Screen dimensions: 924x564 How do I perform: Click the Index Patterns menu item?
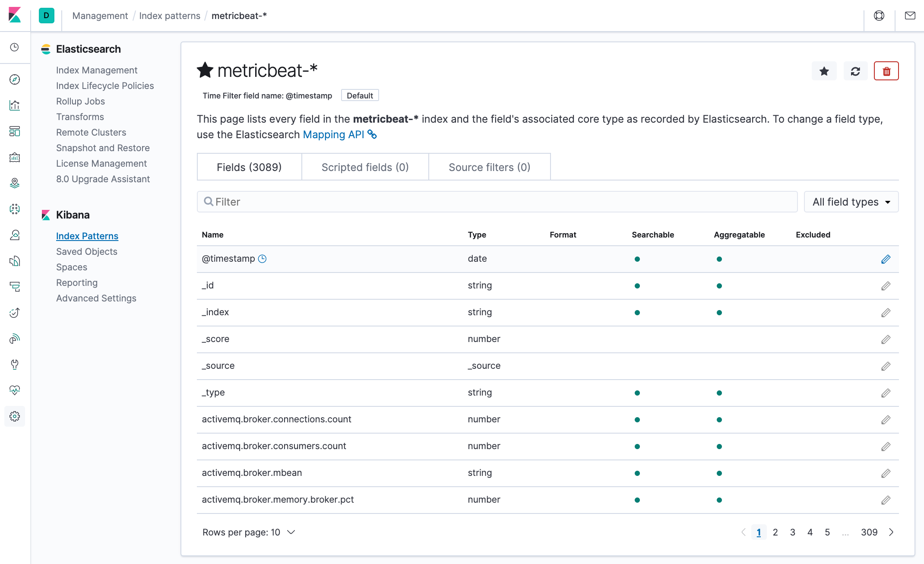tap(87, 236)
